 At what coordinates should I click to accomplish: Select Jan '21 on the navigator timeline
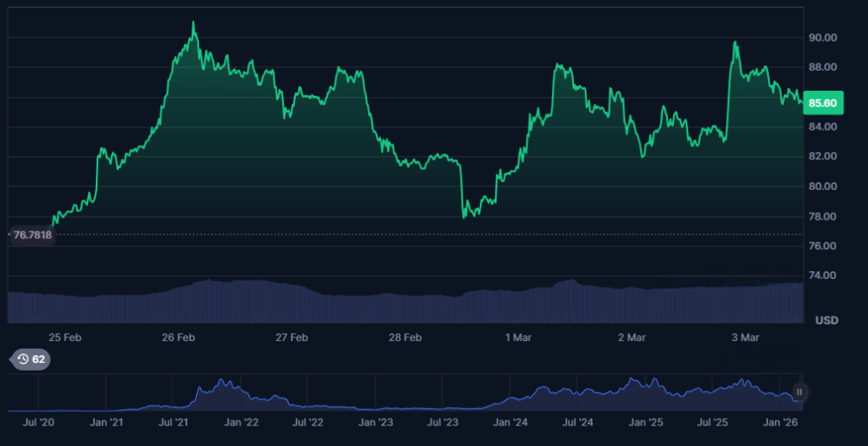106,423
